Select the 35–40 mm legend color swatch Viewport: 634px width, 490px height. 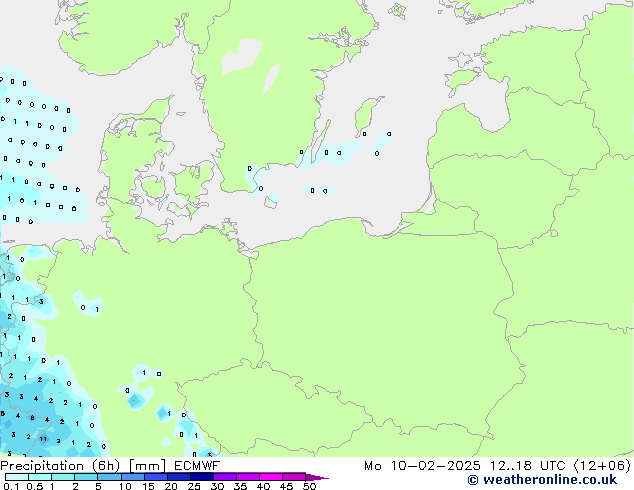[248, 477]
